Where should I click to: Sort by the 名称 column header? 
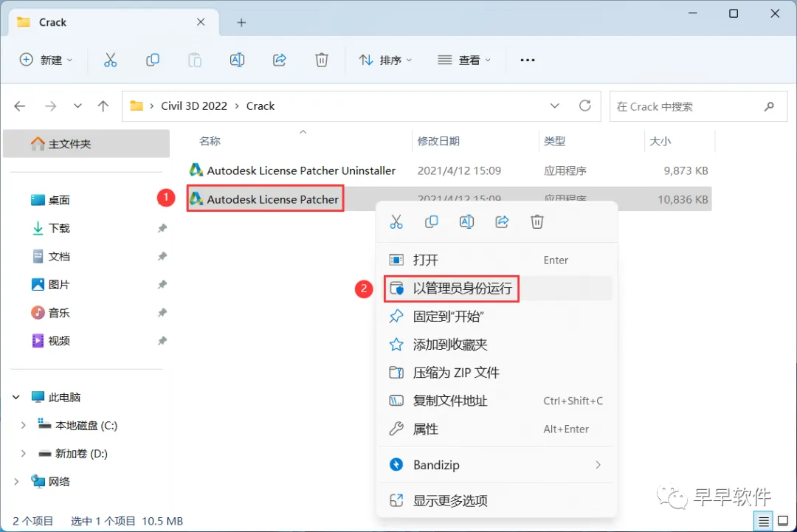point(210,141)
